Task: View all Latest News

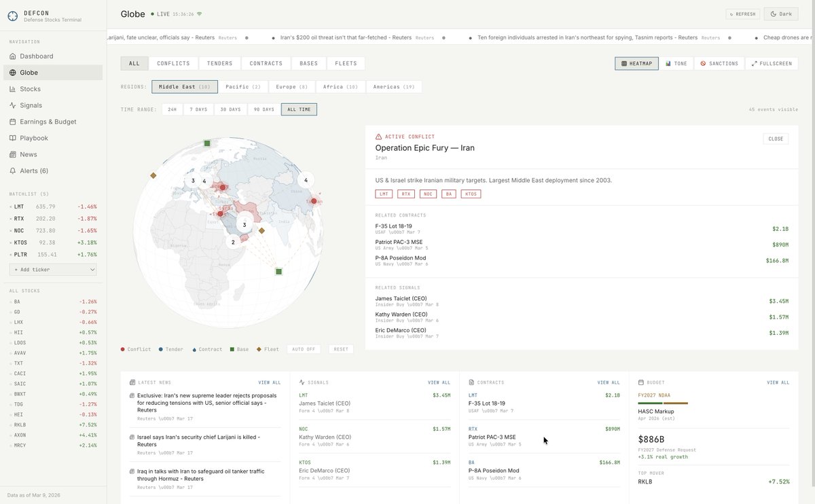Action: (x=269, y=382)
